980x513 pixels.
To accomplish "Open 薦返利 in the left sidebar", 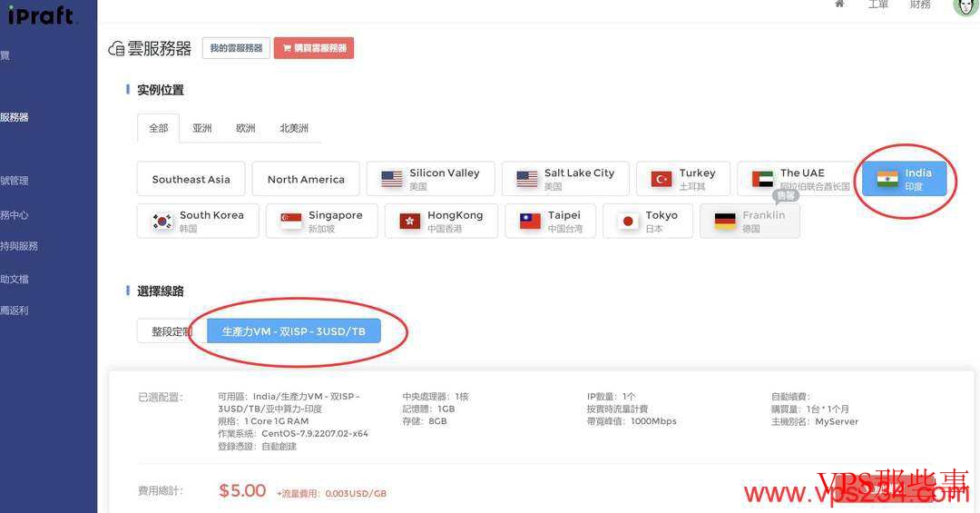I will click(x=15, y=311).
